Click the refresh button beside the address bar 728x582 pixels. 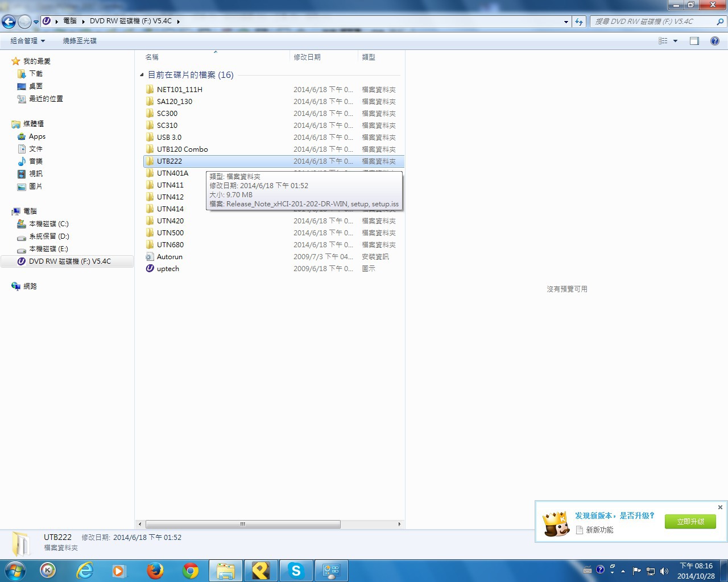coord(579,22)
